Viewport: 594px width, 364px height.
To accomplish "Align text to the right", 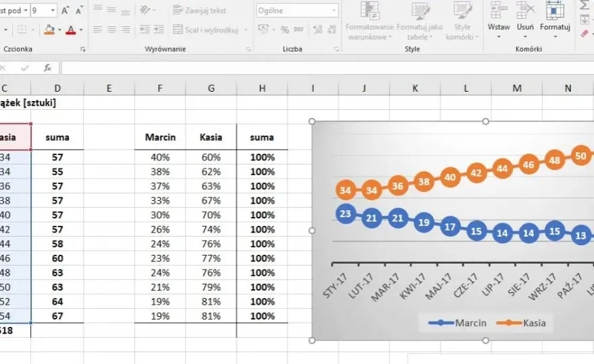I will [x=126, y=30].
